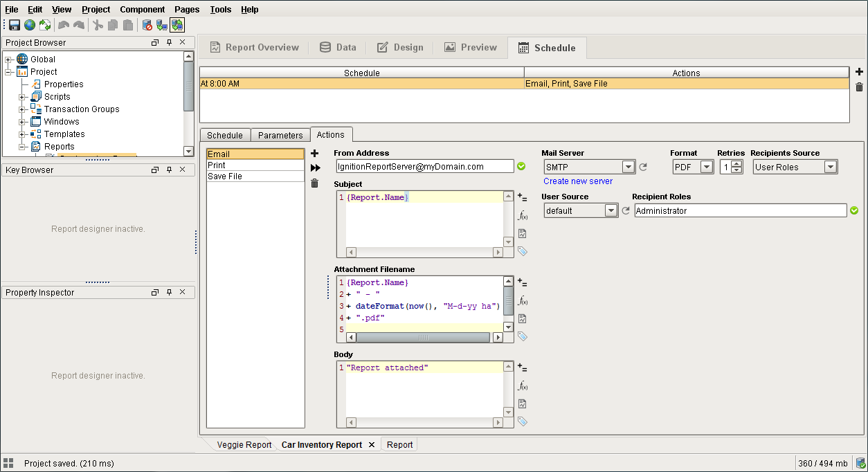Image resolution: width=868 pixels, height=472 pixels.
Task: Open the Subject expression function icon
Action: click(523, 215)
